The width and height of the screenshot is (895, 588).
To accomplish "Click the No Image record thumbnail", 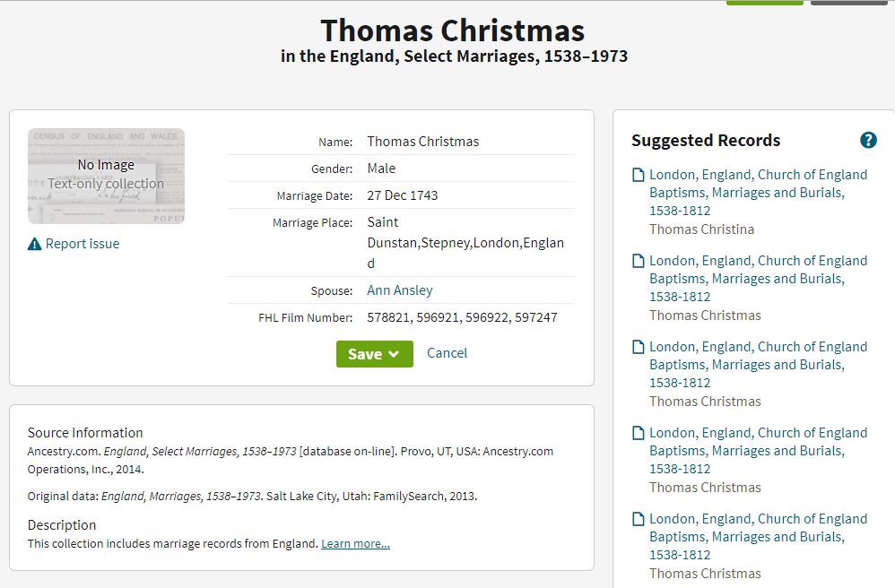I will 106,176.
